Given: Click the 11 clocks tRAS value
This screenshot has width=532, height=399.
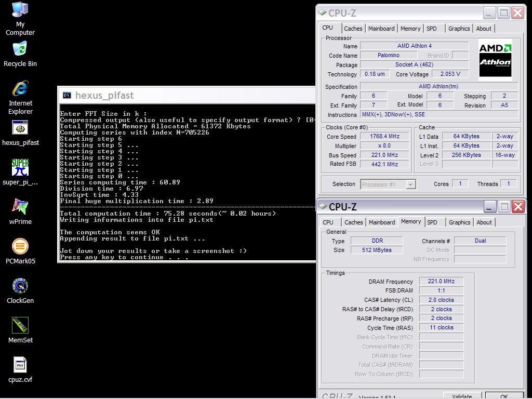Looking at the screenshot, I should pyautogui.click(x=441, y=327).
